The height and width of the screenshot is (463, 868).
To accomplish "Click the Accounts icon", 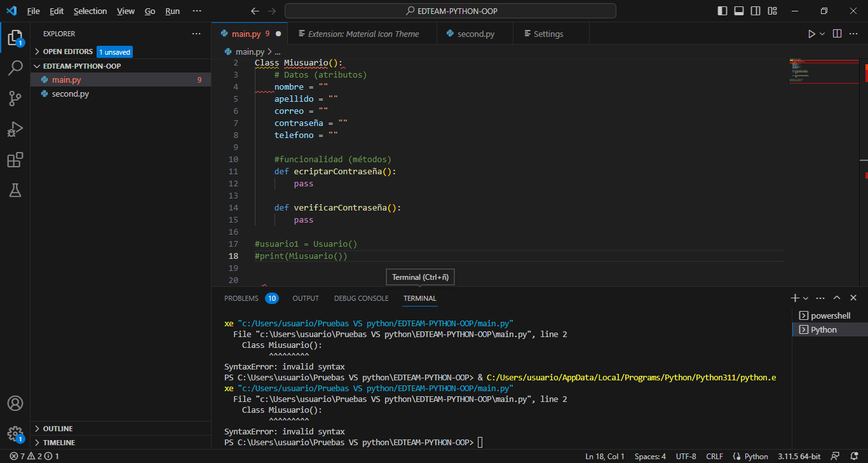I will click(x=15, y=403).
